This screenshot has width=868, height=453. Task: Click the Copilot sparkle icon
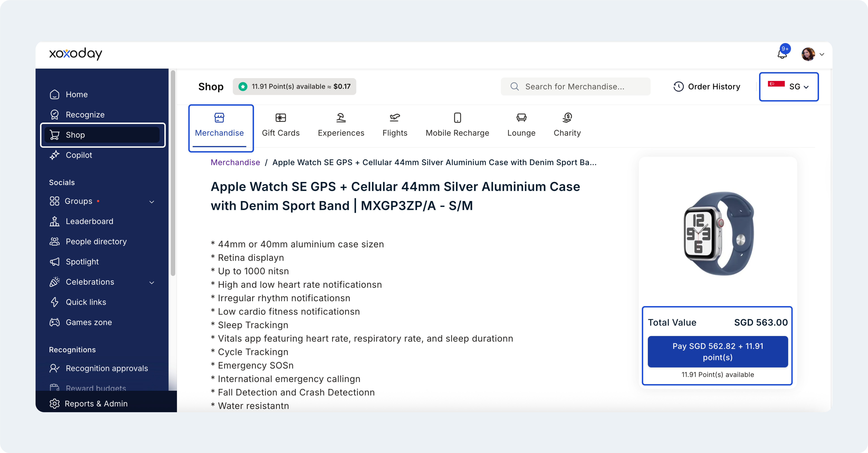point(55,155)
